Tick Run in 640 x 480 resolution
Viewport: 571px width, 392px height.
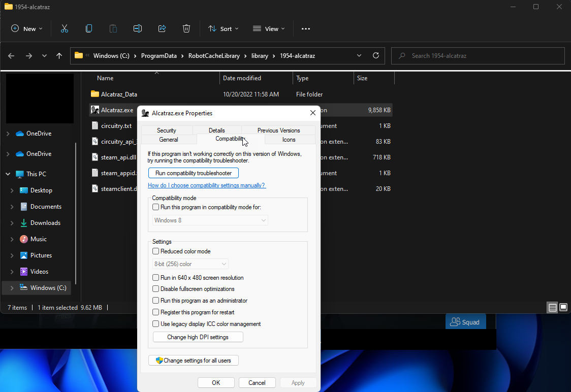pyautogui.click(x=156, y=277)
